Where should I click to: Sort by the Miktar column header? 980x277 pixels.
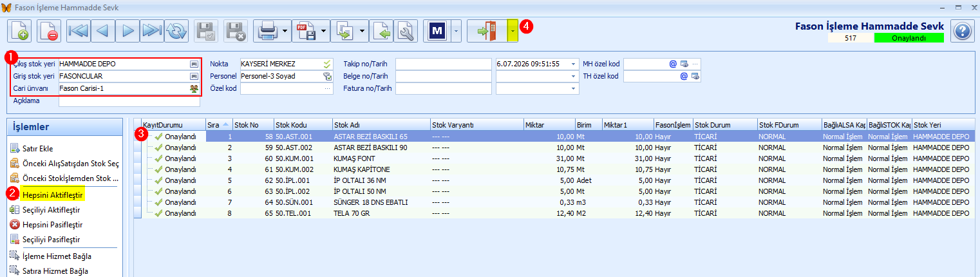pos(549,124)
